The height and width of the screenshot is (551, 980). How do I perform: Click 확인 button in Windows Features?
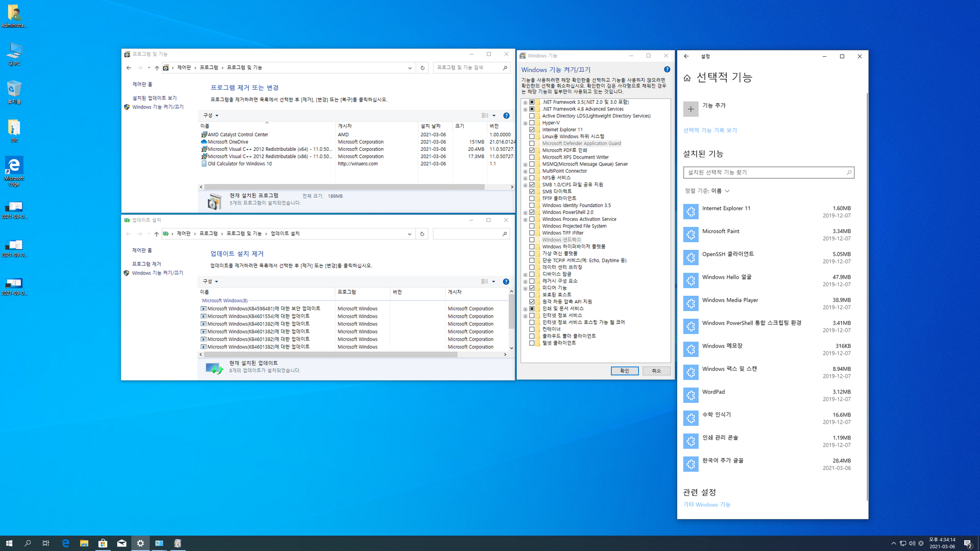click(625, 371)
